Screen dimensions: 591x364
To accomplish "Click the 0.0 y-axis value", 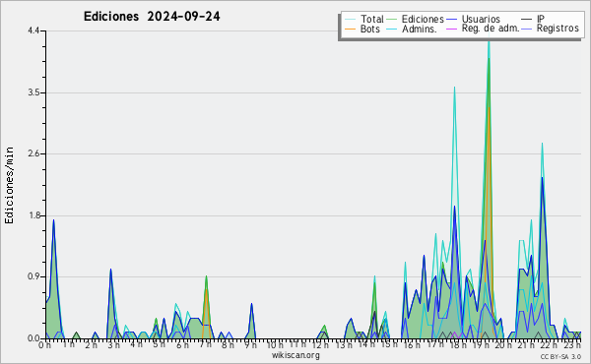I will point(33,338).
